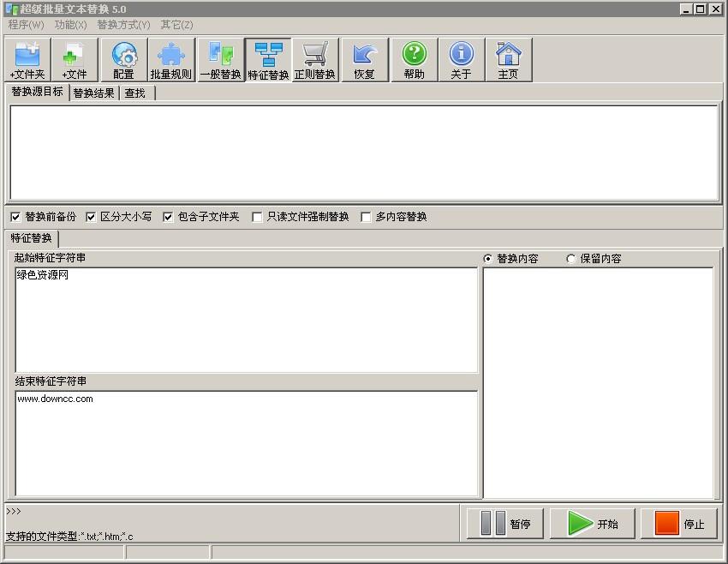Select the 正则替换 regex replace tool
This screenshot has height=564, width=728.
click(x=317, y=58)
